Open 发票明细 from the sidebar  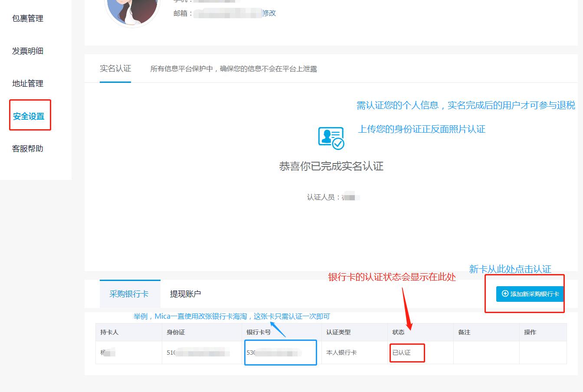27,51
